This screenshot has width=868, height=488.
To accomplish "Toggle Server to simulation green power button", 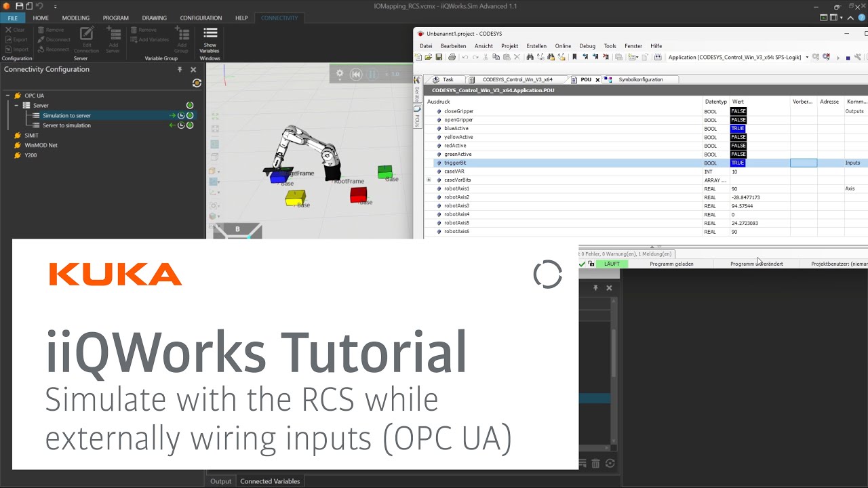I will (x=191, y=125).
